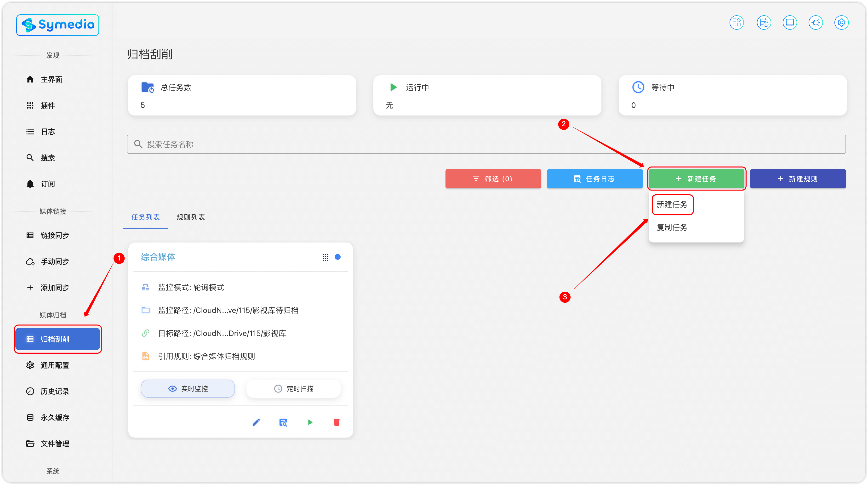
Task: Open the scheduled tasks calendar icon
Action: tap(764, 23)
